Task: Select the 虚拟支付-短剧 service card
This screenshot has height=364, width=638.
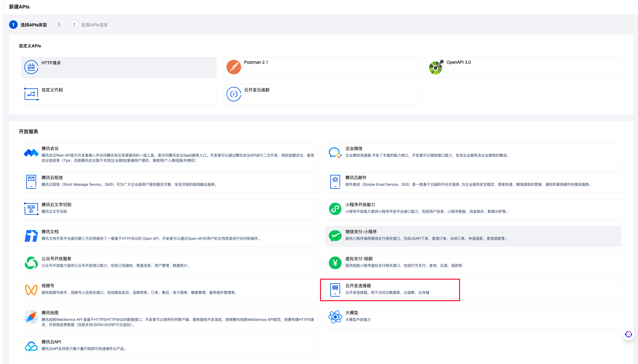Action: pyautogui.click(x=473, y=263)
